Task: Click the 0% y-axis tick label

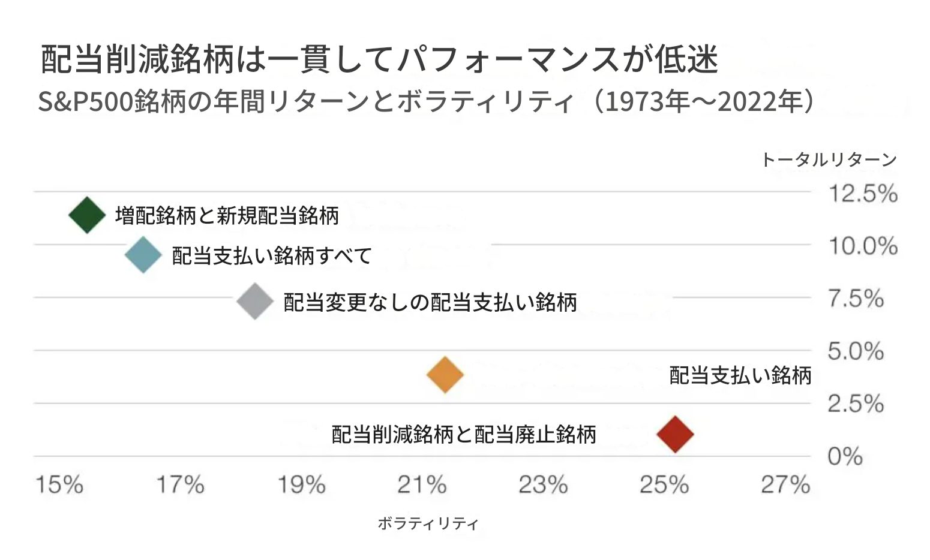Action: [845, 456]
